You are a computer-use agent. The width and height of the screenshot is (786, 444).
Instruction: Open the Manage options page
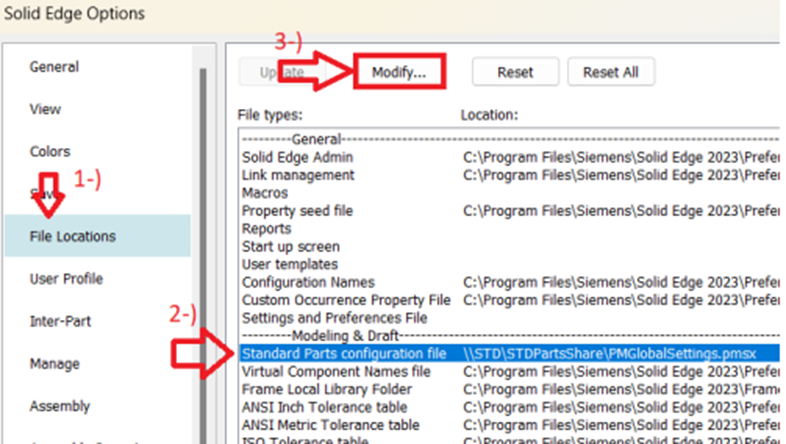pyautogui.click(x=54, y=364)
